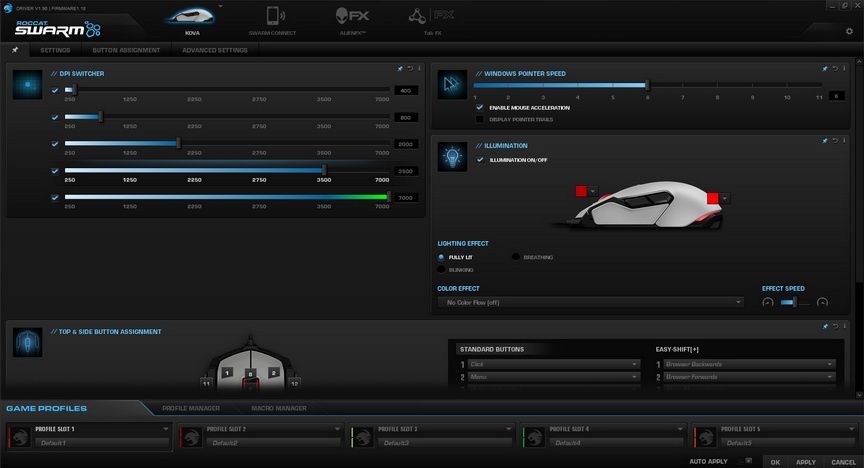Open the Talk FX module icon

[431, 16]
